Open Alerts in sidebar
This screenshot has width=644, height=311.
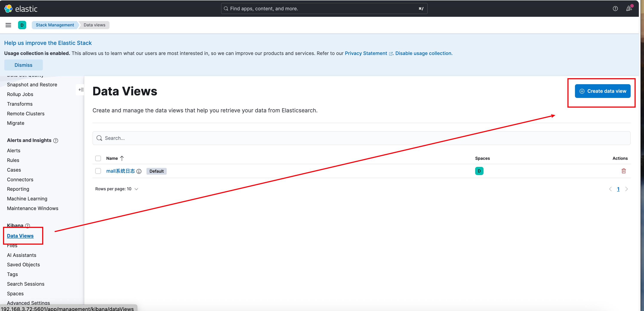click(14, 151)
